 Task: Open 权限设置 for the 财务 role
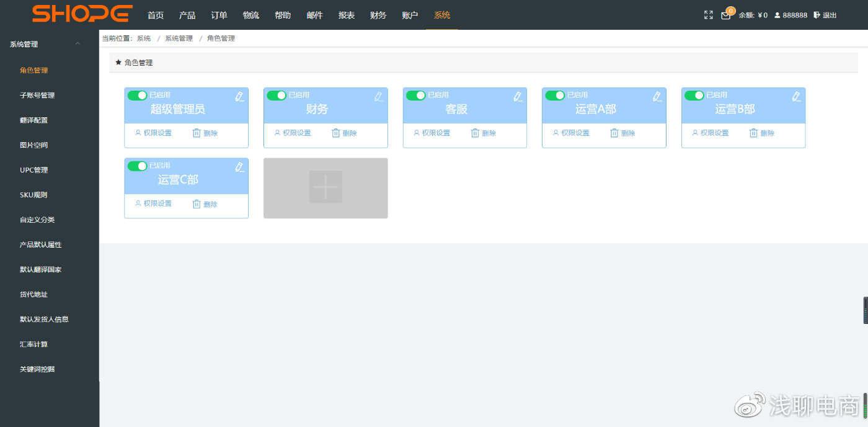[x=293, y=133]
